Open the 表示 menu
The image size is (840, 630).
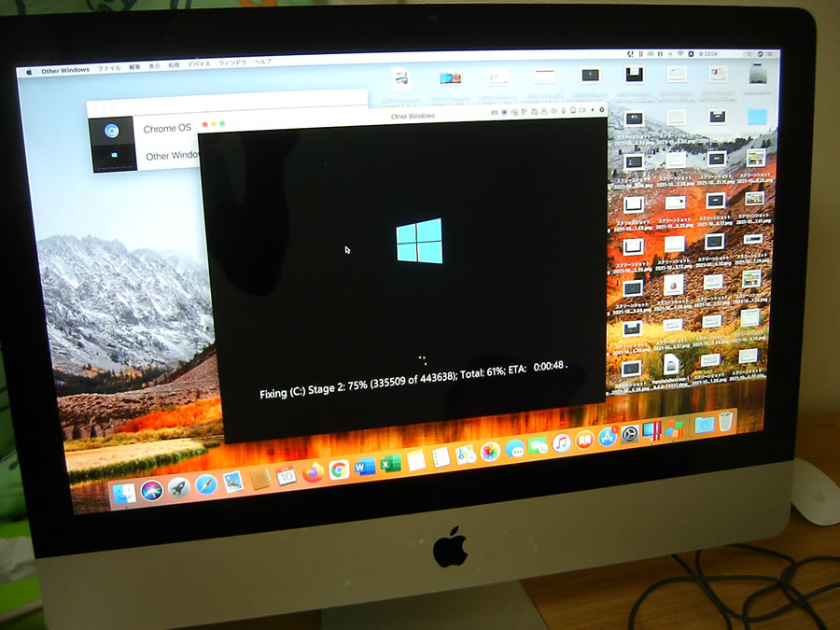[154, 66]
